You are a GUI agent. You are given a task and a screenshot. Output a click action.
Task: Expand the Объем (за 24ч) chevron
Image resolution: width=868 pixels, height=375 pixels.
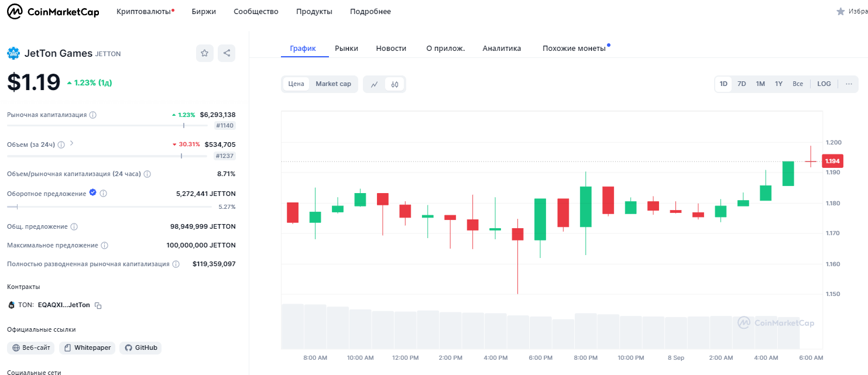pyautogui.click(x=72, y=143)
